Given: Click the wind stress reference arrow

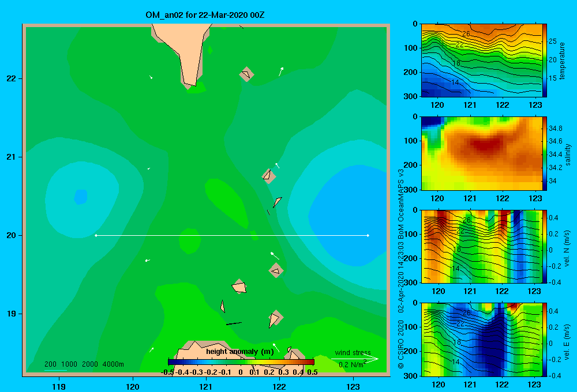Looking at the screenshot, I should tap(355, 359).
